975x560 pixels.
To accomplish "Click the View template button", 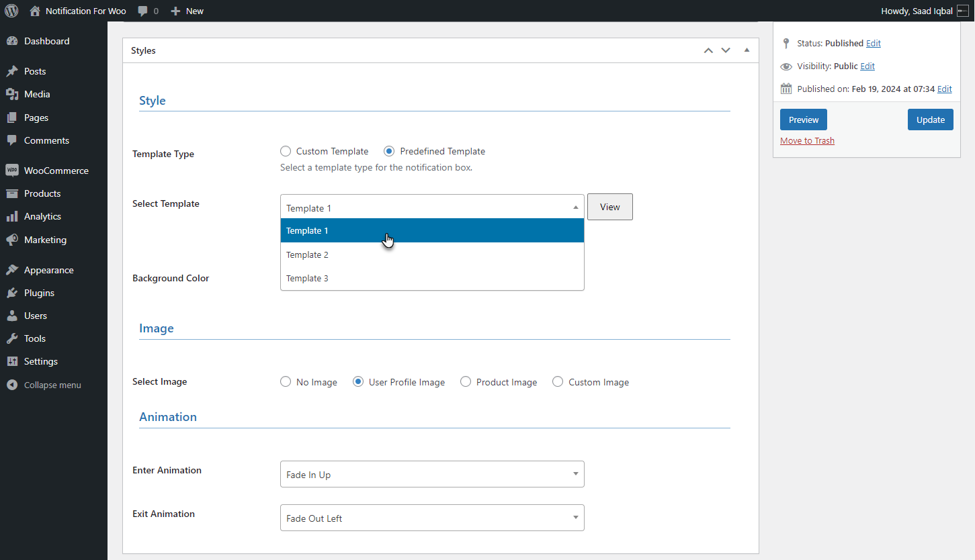I will tap(610, 207).
